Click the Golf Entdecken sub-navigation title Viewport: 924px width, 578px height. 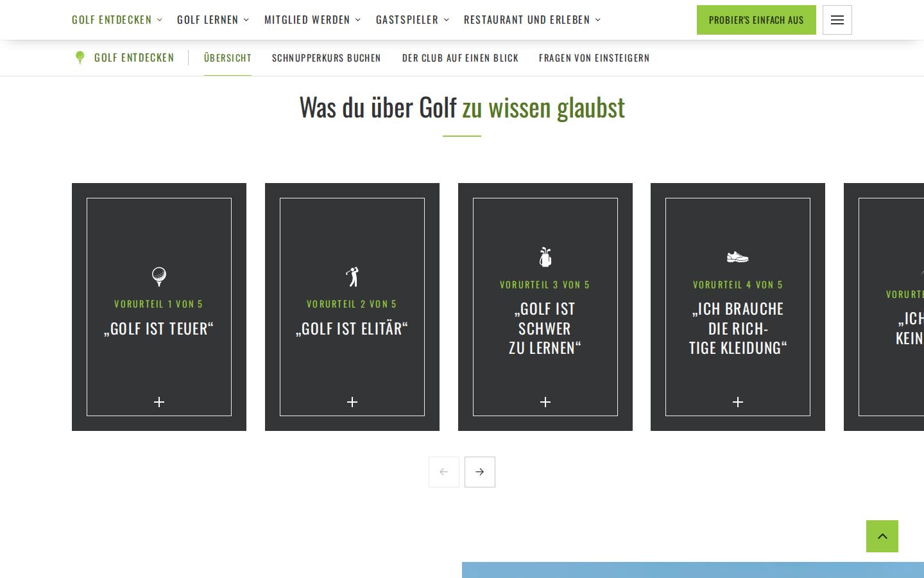[134, 58]
